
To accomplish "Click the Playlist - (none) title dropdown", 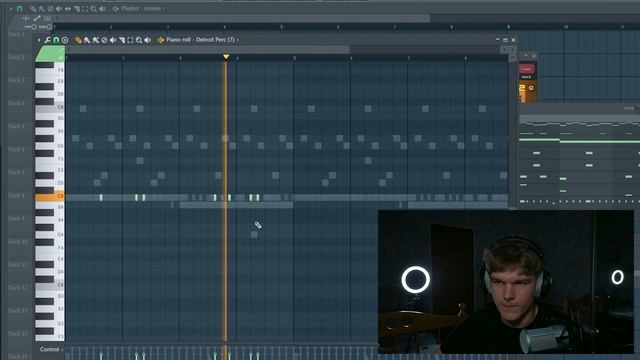I will [143, 9].
